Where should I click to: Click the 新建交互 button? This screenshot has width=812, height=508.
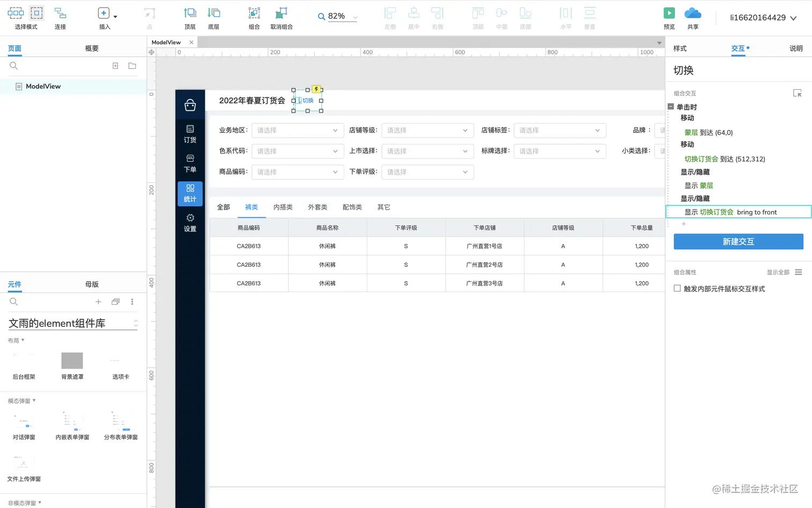coord(738,241)
